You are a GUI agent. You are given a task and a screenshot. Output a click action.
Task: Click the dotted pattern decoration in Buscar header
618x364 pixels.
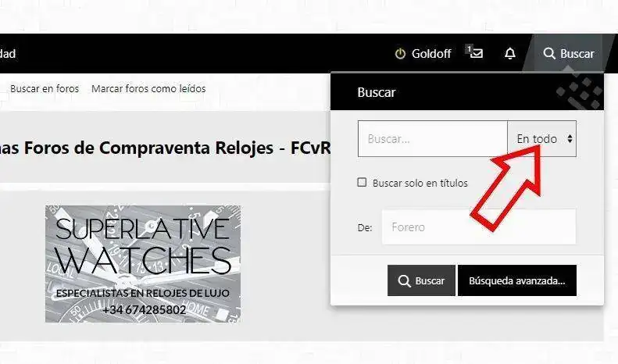[x=579, y=93]
